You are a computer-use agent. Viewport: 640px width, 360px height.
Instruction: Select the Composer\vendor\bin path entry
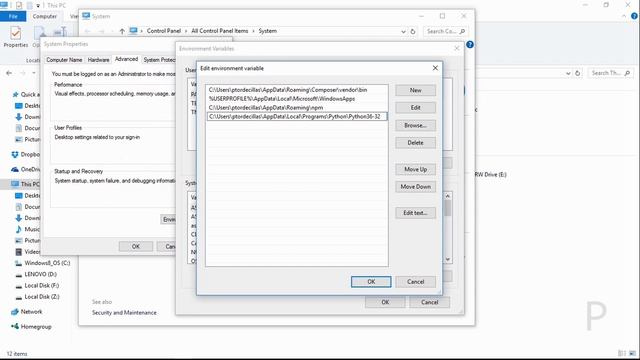tap(297, 90)
